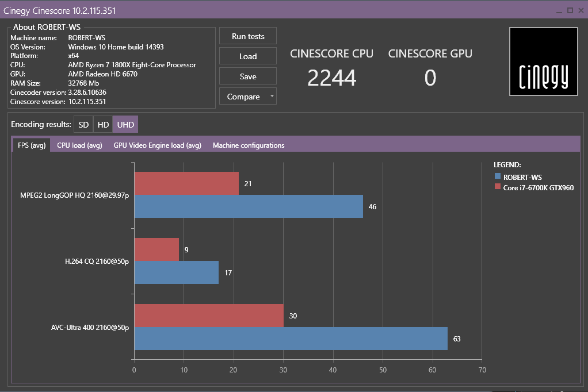This screenshot has height=392, width=588.
Task: Switch to CPU load (avg) tab
Action: point(79,145)
